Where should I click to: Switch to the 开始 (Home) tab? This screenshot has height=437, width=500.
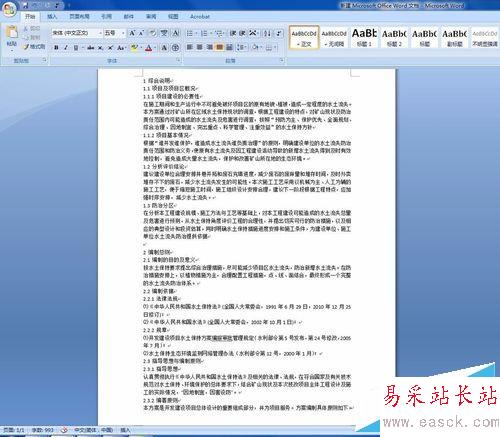pos(30,16)
